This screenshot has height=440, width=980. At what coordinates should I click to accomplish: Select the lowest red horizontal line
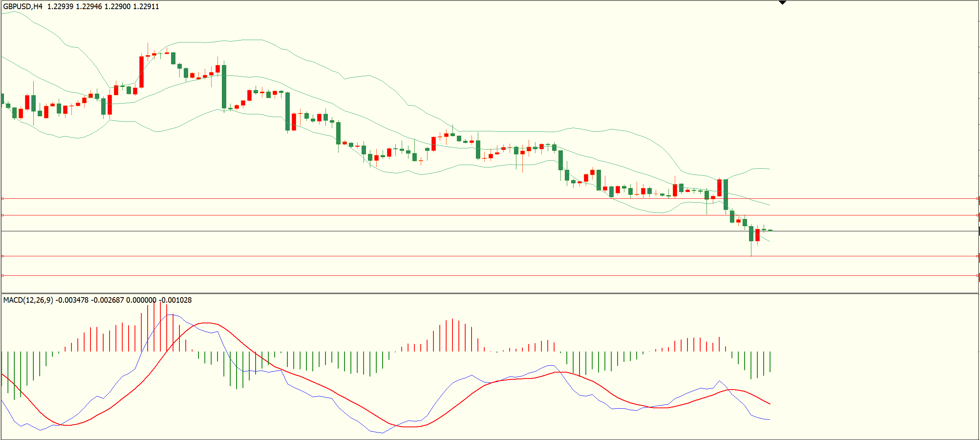(x=490, y=275)
